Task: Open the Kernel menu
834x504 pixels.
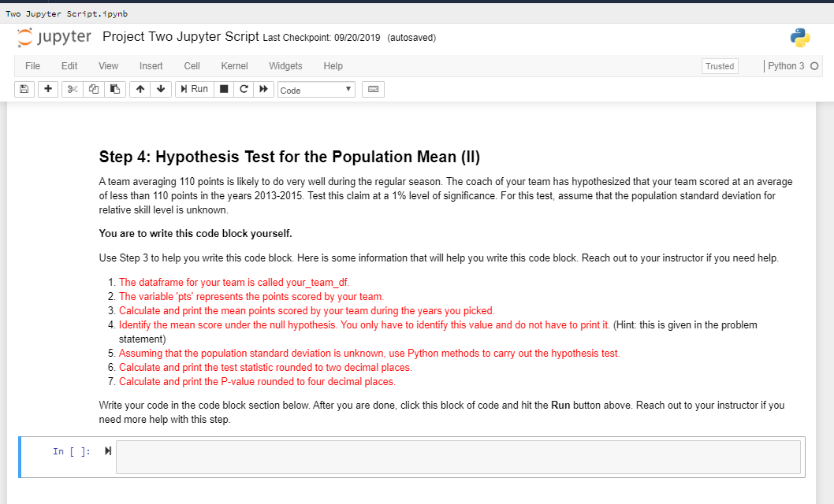Action: point(234,66)
